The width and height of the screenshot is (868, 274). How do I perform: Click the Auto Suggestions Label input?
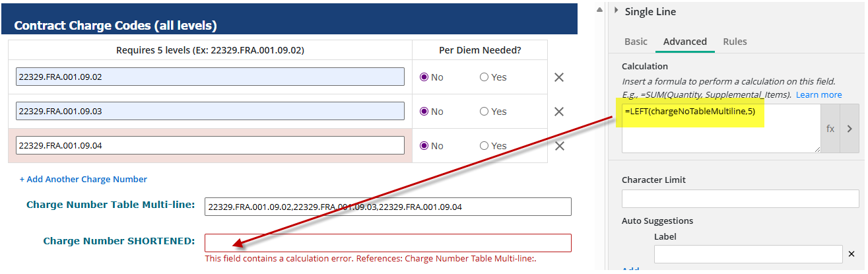coord(748,254)
